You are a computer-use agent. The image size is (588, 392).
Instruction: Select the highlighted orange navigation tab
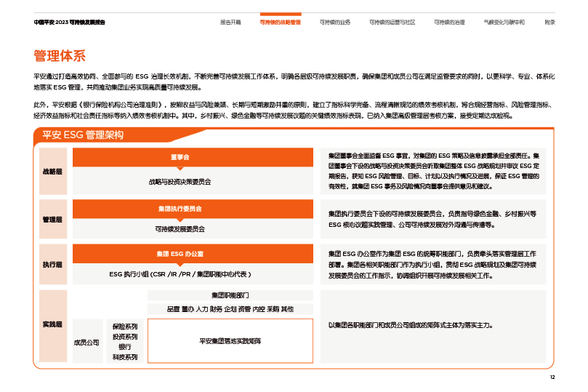coord(281,23)
